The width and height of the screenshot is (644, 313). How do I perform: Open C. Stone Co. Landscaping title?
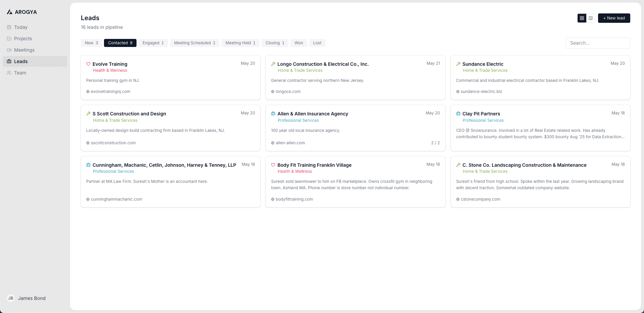[524, 165]
